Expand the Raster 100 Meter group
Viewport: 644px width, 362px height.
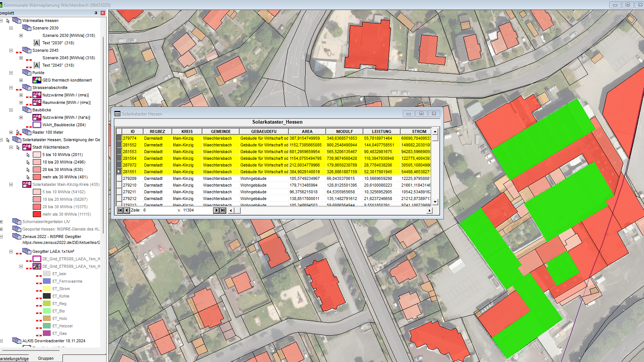[x=11, y=132]
